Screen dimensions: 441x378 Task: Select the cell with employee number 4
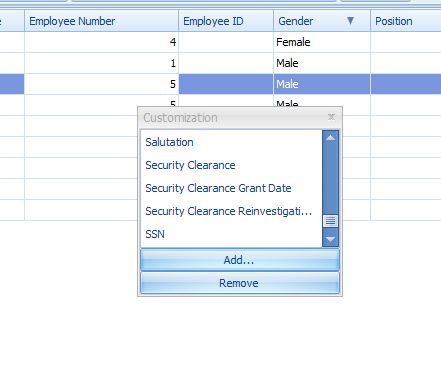(x=101, y=42)
